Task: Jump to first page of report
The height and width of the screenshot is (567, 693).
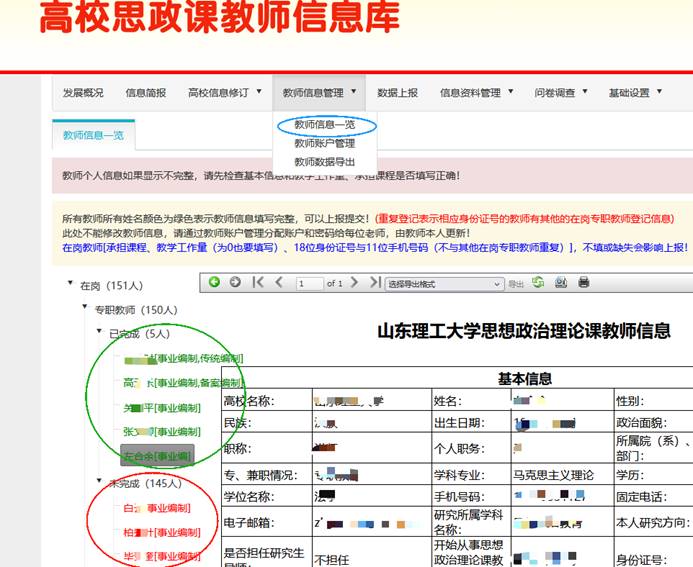Action: [x=258, y=283]
